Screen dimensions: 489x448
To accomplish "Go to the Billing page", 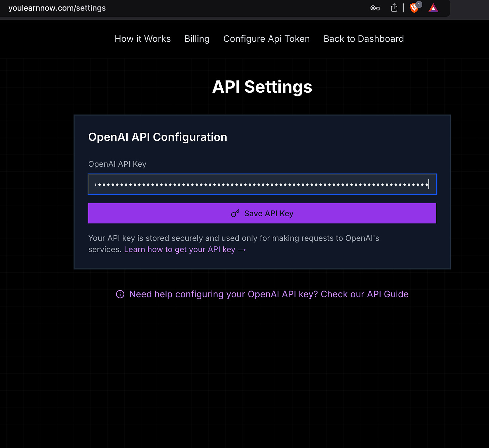I will click(197, 39).
